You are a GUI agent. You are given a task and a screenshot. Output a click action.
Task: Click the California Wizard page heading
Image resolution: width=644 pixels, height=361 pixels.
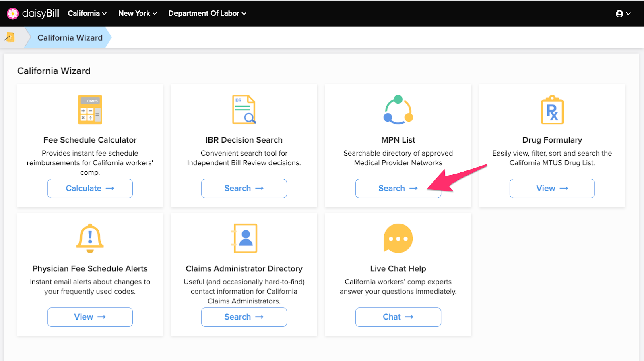[54, 71]
